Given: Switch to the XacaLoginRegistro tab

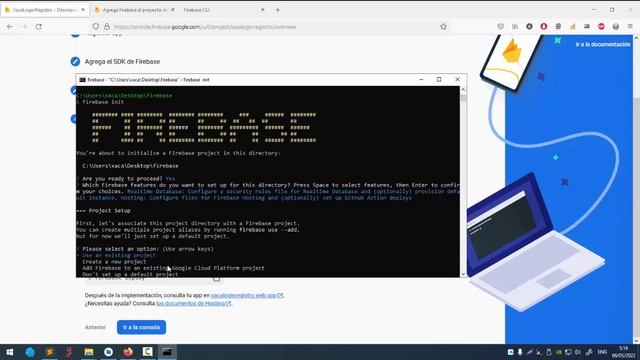Looking at the screenshot, I should [44, 10].
